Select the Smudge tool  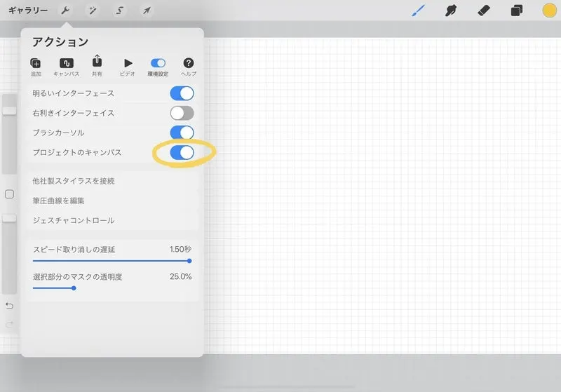point(451,11)
